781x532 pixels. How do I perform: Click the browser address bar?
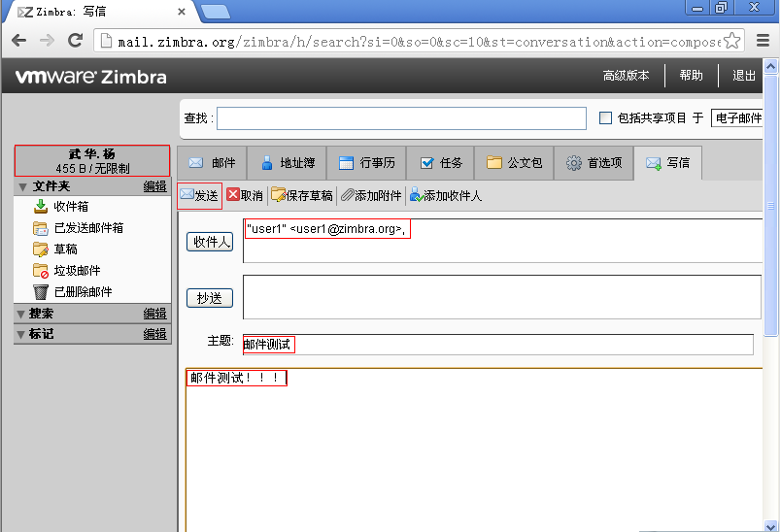point(419,41)
